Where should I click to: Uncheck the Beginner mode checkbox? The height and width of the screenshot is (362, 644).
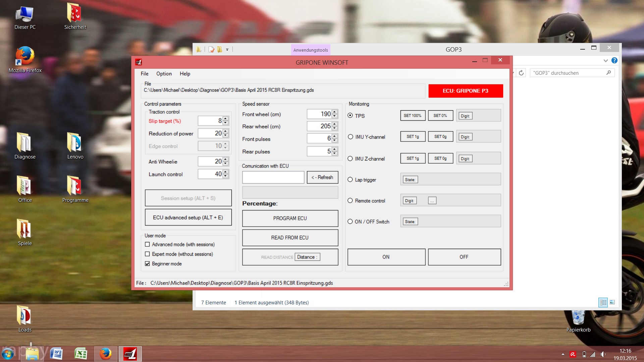147,264
